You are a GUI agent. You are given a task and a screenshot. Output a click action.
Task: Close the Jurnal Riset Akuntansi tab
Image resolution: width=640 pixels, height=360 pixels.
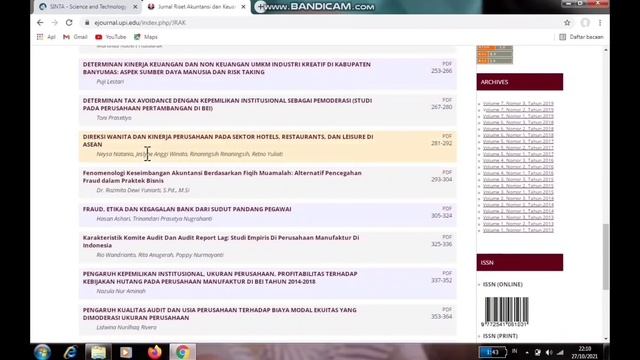pos(243,7)
